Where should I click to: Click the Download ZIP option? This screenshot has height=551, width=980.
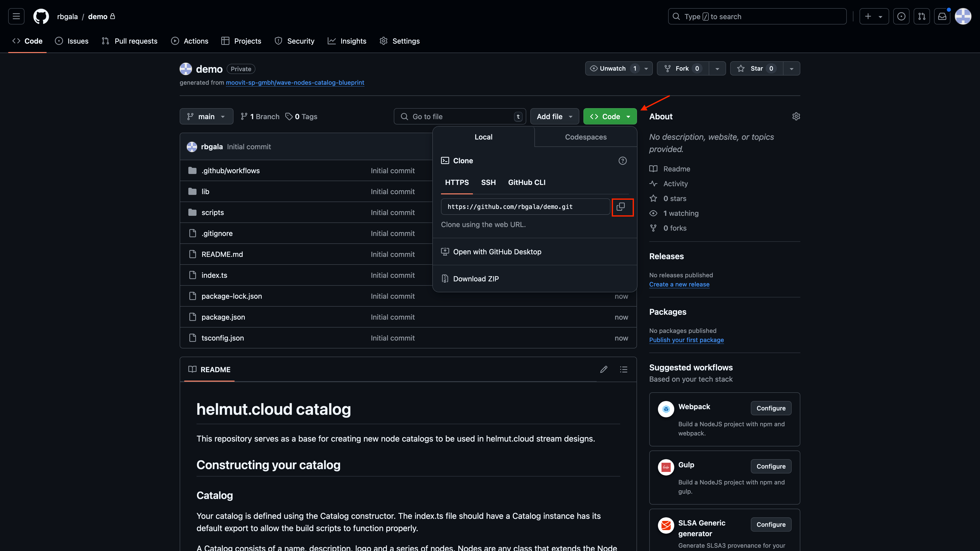coord(475,279)
